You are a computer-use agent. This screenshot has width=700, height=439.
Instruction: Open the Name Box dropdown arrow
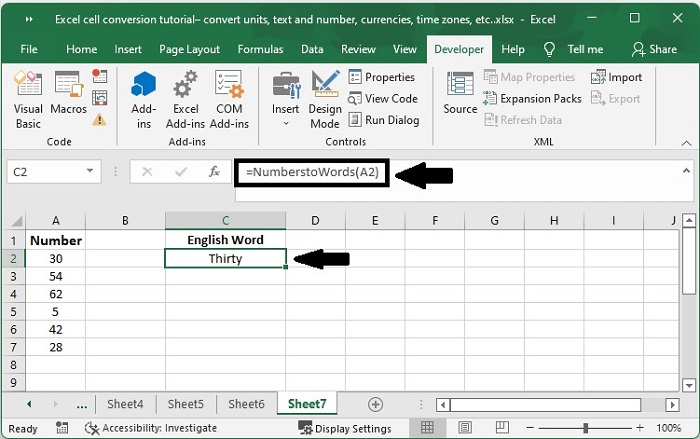tap(90, 171)
